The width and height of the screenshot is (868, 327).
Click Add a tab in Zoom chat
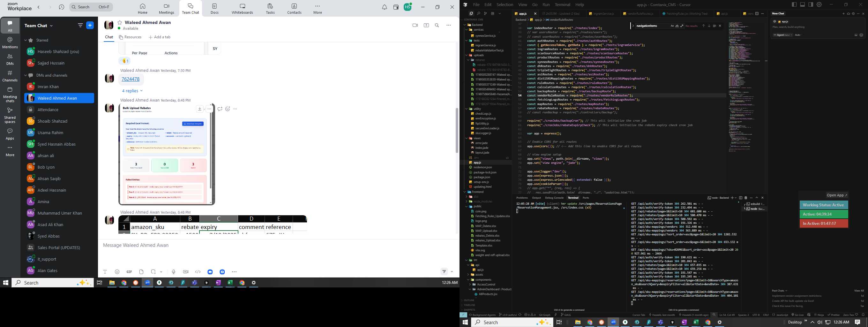point(159,37)
